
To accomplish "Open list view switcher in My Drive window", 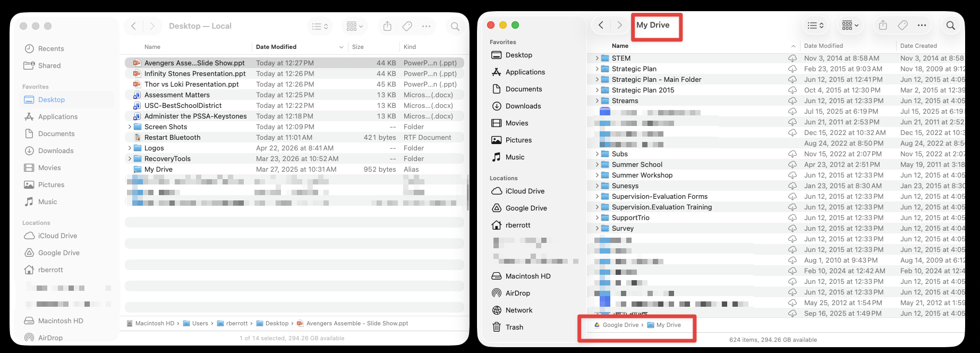I will [x=815, y=25].
